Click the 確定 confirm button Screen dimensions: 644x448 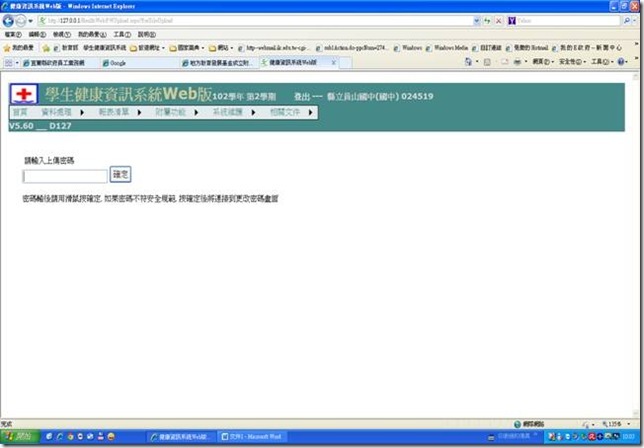coord(120,175)
